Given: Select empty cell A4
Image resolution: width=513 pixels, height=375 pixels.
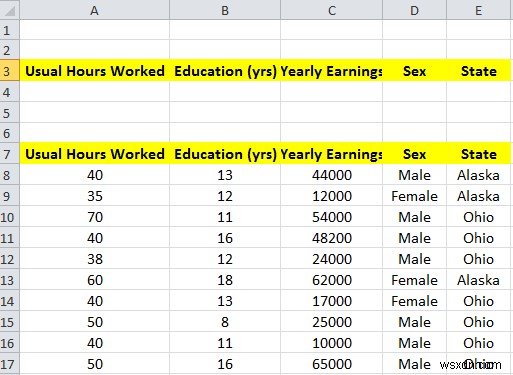Looking at the screenshot, I should click(x=95, y=92).
